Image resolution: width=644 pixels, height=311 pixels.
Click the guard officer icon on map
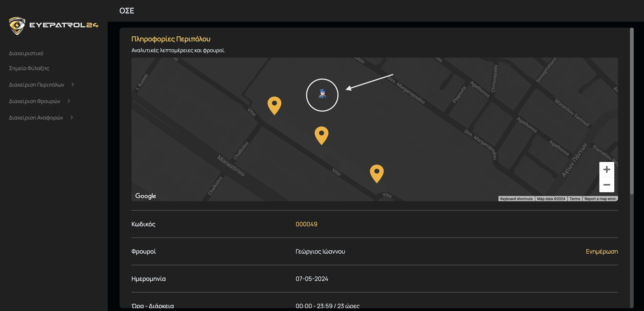pos(322,94)
